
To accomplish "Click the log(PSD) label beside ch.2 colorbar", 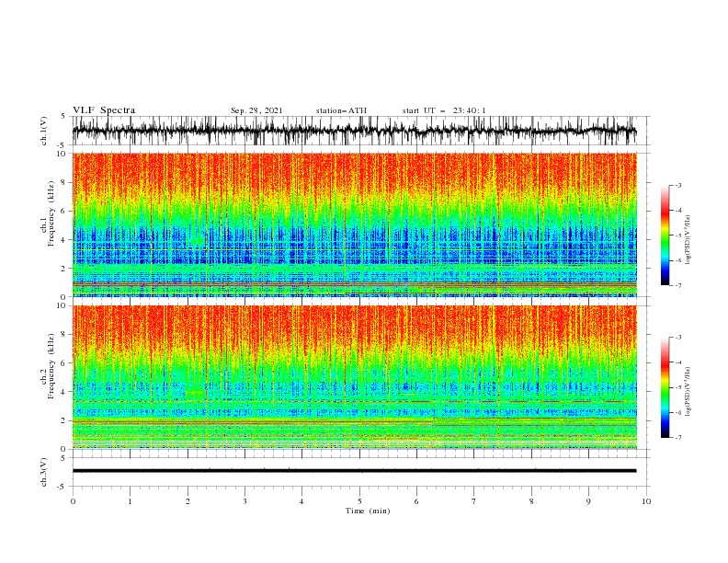I will pyautogui.click(x=688, y=391).
